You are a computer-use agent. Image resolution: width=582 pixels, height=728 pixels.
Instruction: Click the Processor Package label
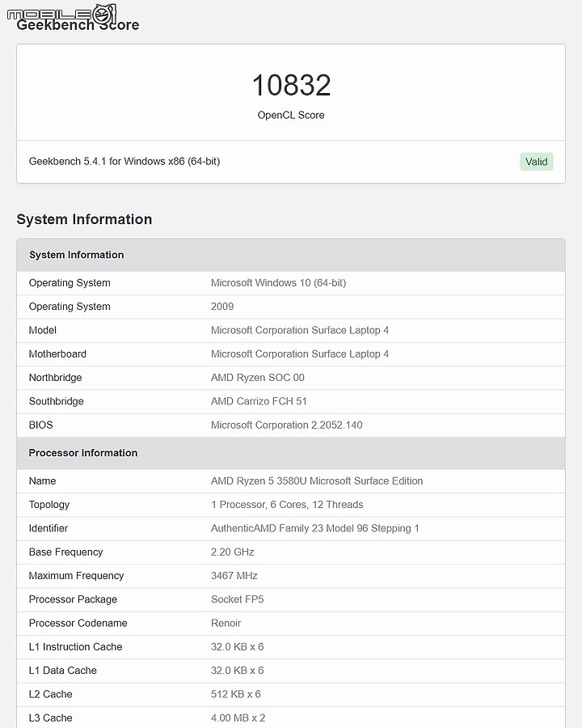point(73,599)
